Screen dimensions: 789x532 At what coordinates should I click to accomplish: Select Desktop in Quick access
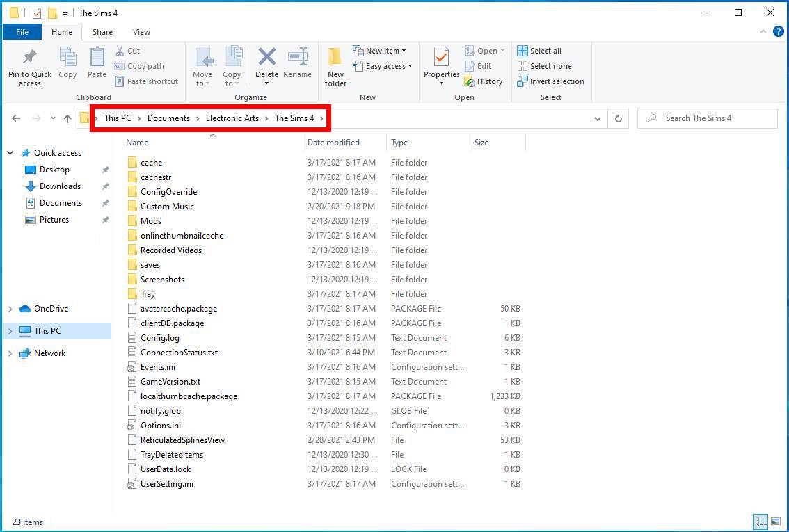coord(54,170)
